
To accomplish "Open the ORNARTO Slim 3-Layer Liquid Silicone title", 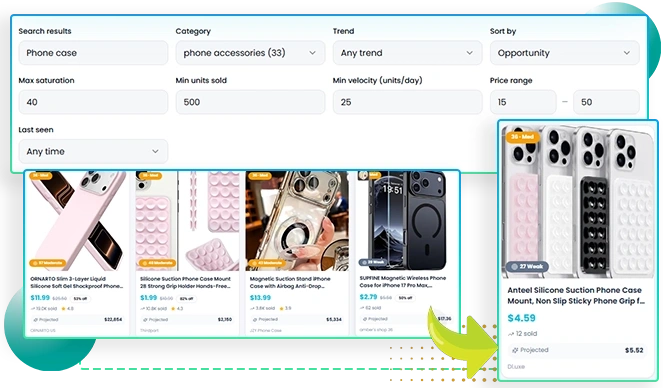I will coord(77,282).
